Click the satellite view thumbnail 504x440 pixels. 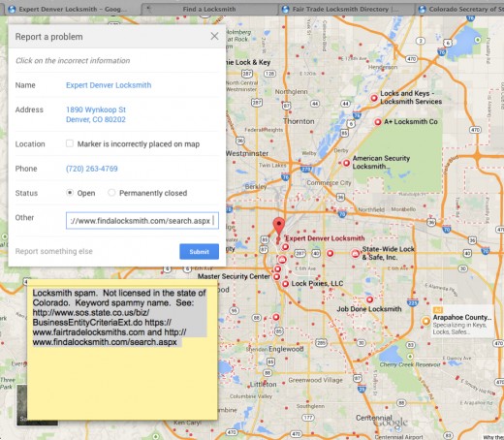coord(21,404)
